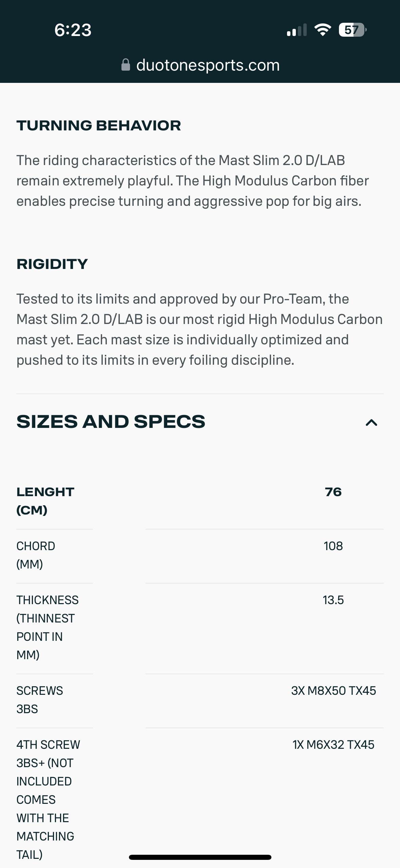Tap the SIZES AND SPECS heading

111,422
